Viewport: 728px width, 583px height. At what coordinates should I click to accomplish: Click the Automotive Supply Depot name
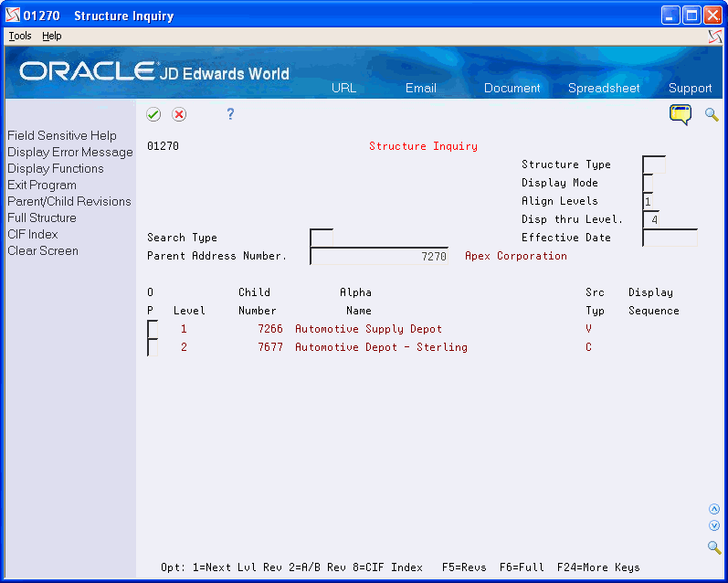tap(368, 329)
